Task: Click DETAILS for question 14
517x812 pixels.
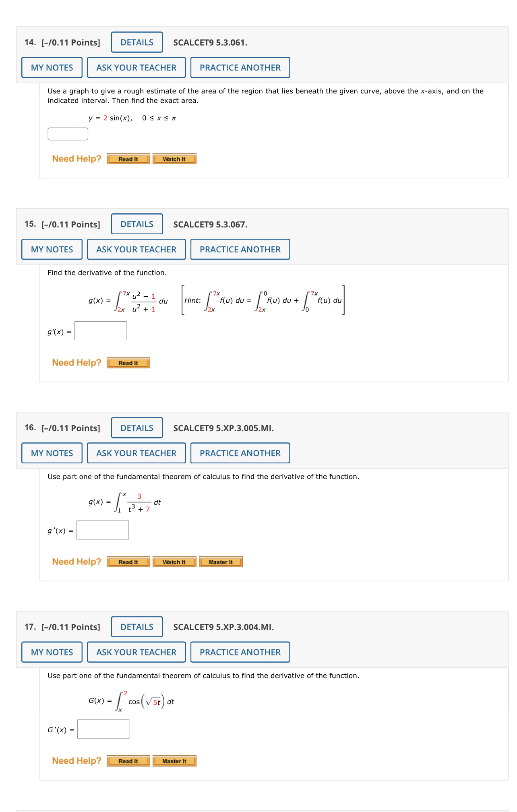Action: click(136, 42)
